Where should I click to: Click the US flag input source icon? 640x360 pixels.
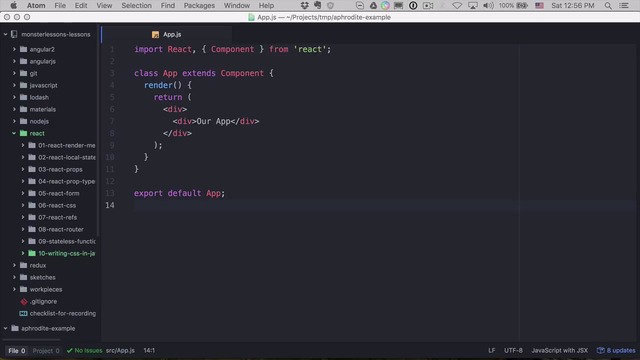[x=539, y=5]
